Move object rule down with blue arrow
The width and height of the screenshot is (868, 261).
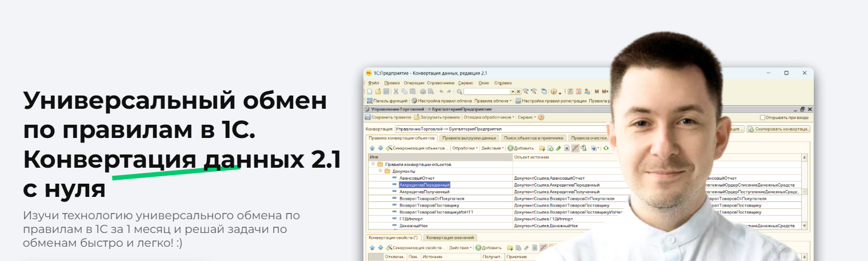[x=381, y=148]
